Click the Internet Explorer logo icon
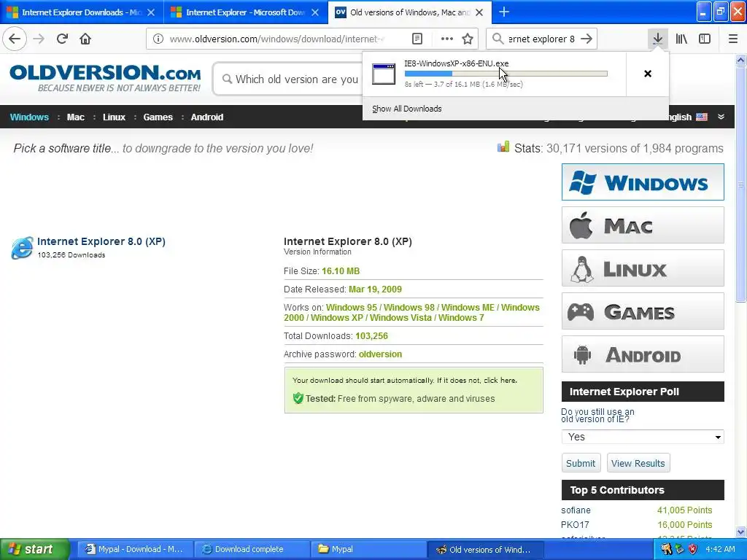This screenshot has height=560, width=747. tap(23, 248)
